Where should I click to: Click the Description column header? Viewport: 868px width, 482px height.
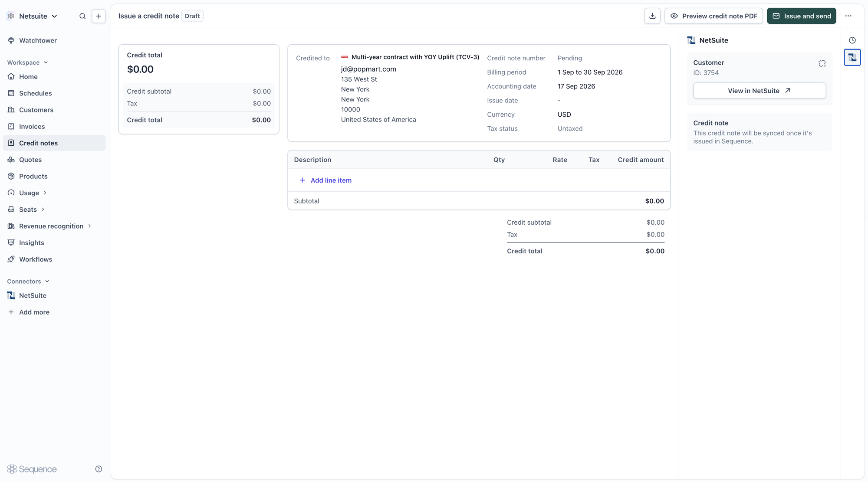(312, 160)
